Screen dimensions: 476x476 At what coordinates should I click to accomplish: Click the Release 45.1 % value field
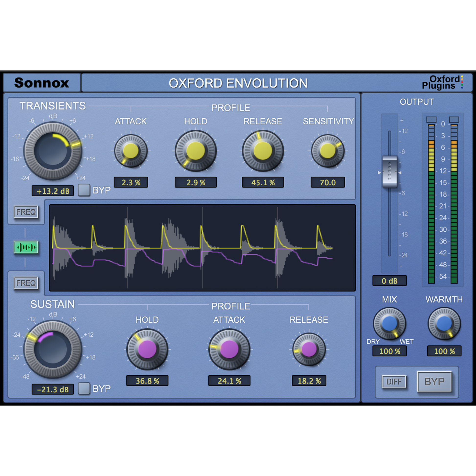coord(263,182)
